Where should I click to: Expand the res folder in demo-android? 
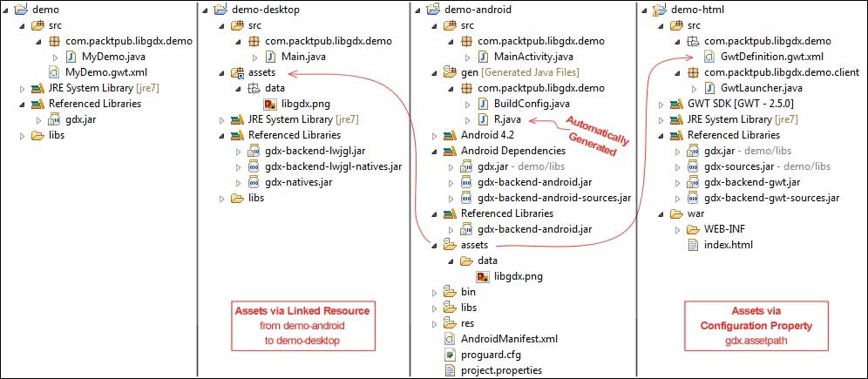(x=434, y=323)
